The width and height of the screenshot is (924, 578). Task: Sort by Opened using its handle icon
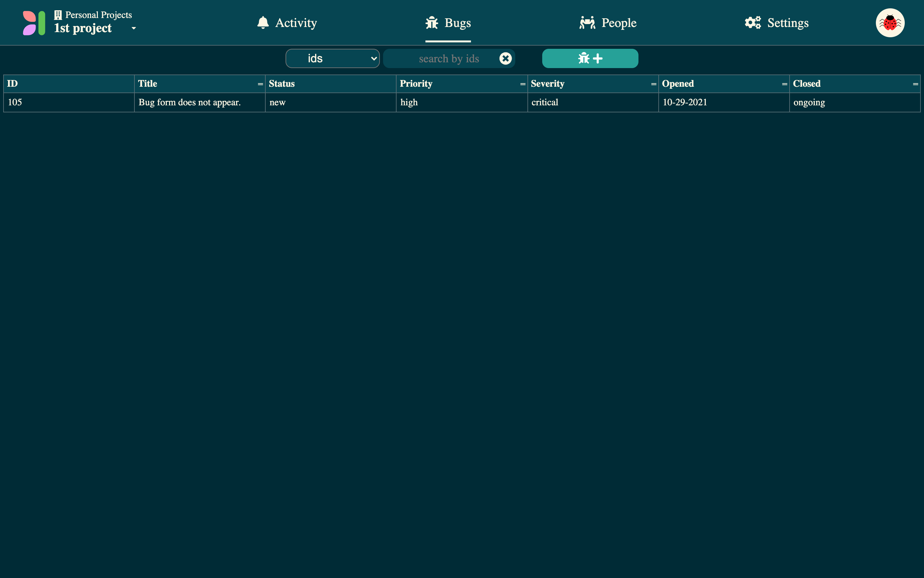click(x=785, y=84)
